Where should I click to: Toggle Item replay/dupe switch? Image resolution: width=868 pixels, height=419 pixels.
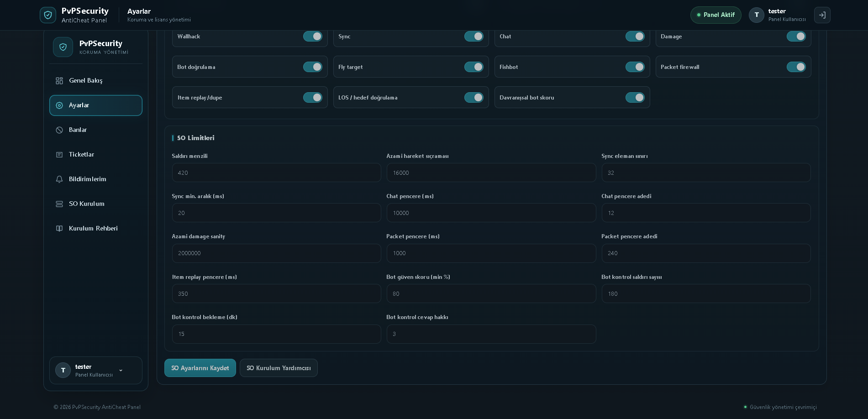coord(313,98)
